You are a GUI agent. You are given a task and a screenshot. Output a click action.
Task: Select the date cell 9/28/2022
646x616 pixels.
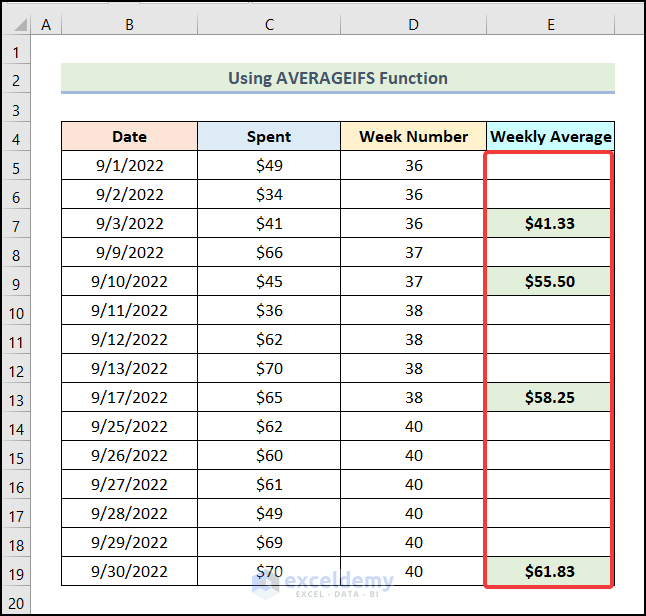point(129,513)
